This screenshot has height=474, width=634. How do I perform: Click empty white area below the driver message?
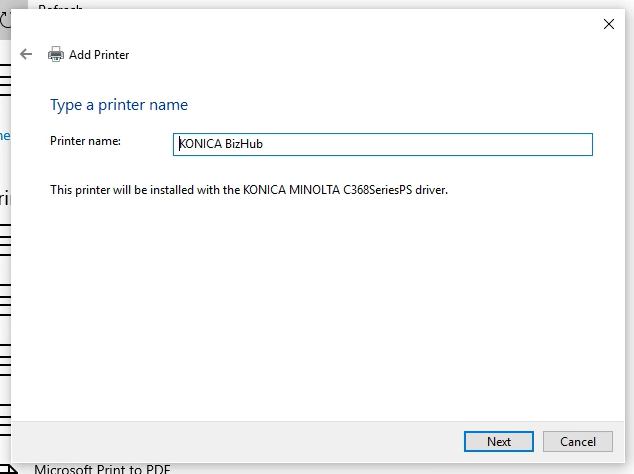320,300
